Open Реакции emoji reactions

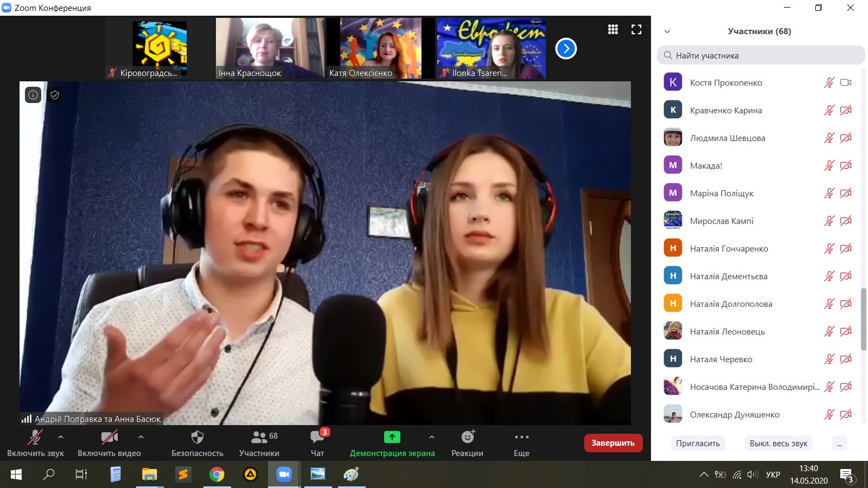point(467,443)
